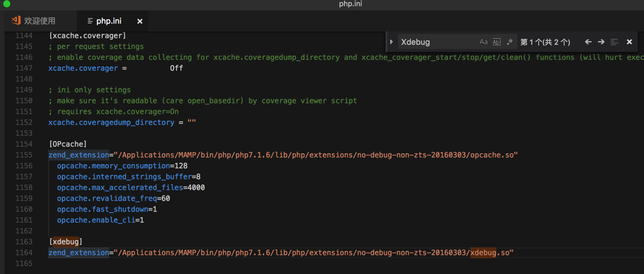Click the '; per request settings' comment
Screen dimensions: 644x274
click(96, 46)
